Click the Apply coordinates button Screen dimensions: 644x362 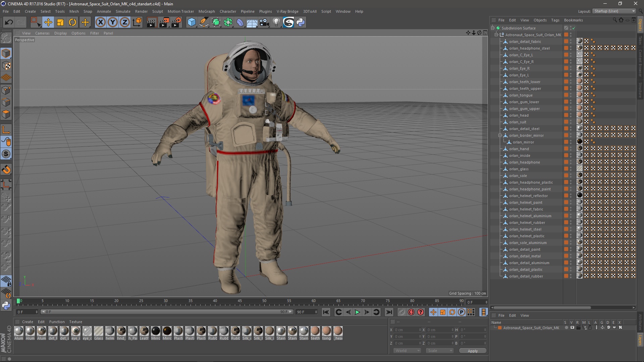coord(473,351)
